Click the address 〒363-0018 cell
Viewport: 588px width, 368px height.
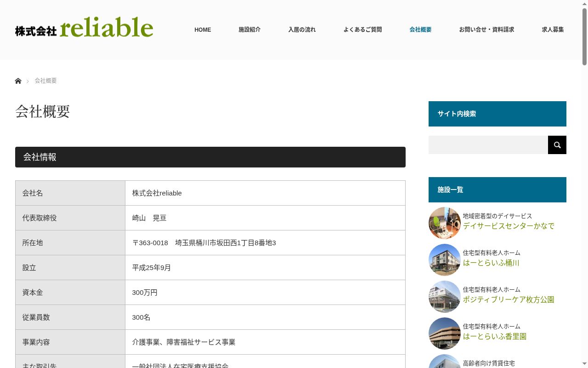click(265, 243)
